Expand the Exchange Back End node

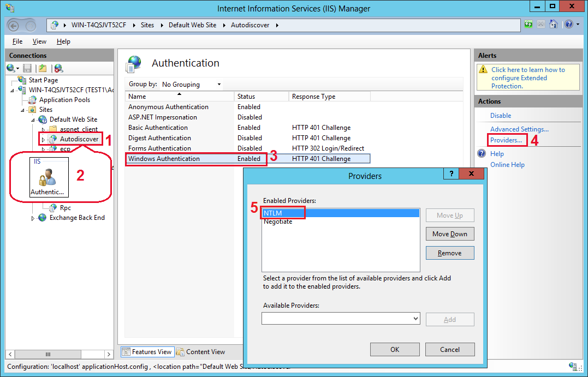pos(33,218)
